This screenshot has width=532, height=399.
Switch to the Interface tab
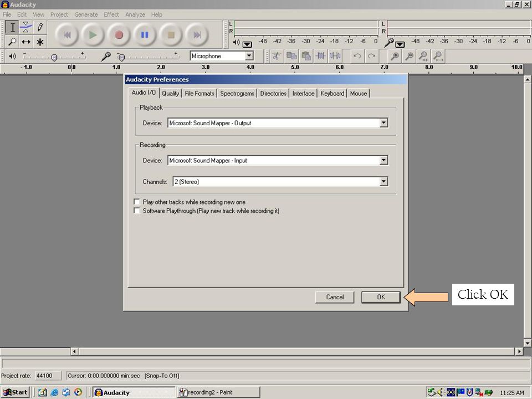point(303,93)
